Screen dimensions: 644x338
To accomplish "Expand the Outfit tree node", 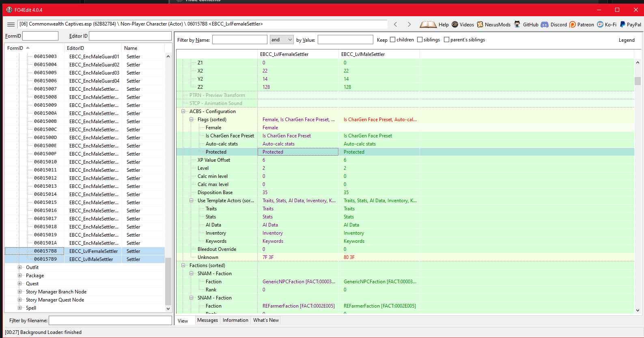I will (19, 267).
